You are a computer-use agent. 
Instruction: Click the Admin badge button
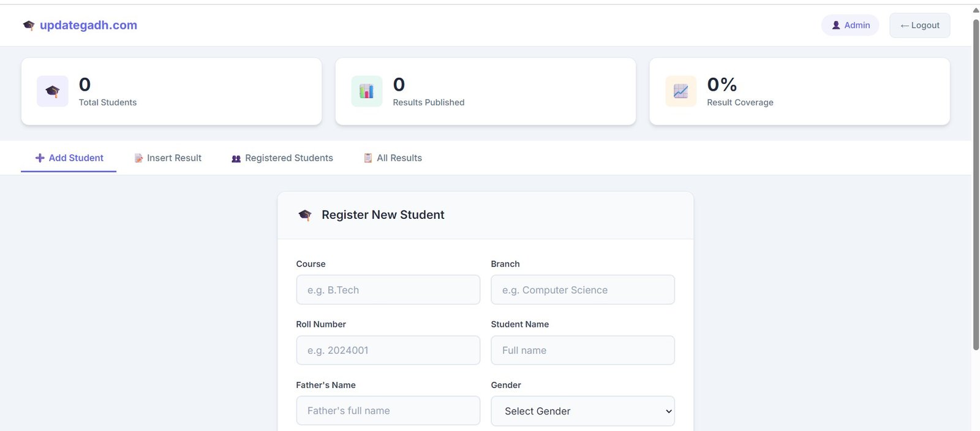(850, 25)
